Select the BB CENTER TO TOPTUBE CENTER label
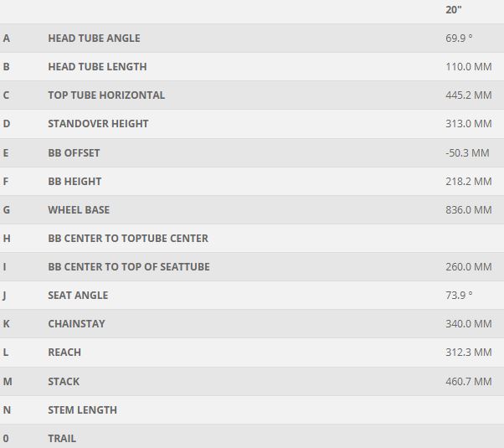 coord(128,239)
